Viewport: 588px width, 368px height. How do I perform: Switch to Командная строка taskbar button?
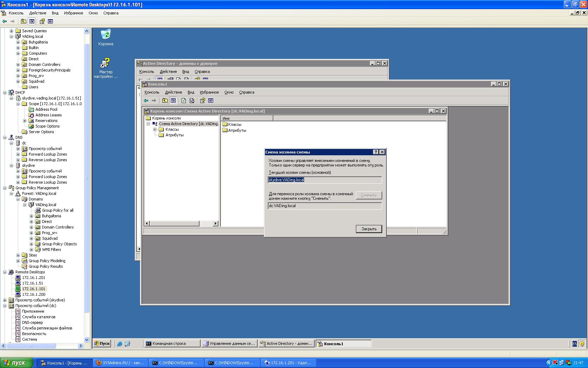(172, 344)
